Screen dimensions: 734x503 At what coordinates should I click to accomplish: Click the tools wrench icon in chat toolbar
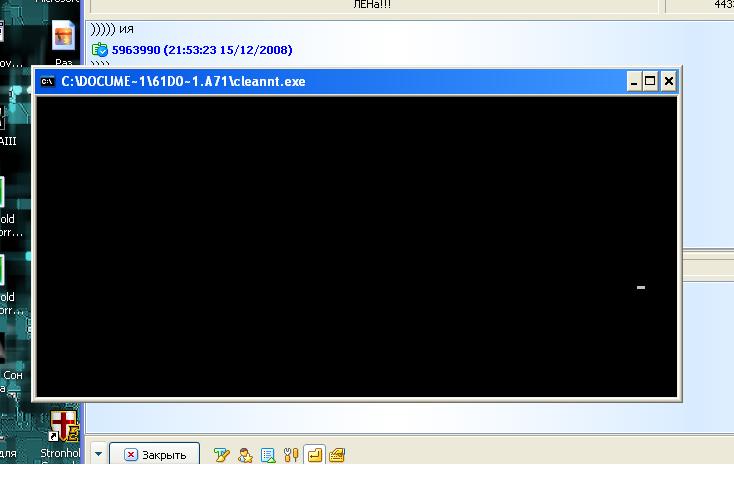click(291, 455)
